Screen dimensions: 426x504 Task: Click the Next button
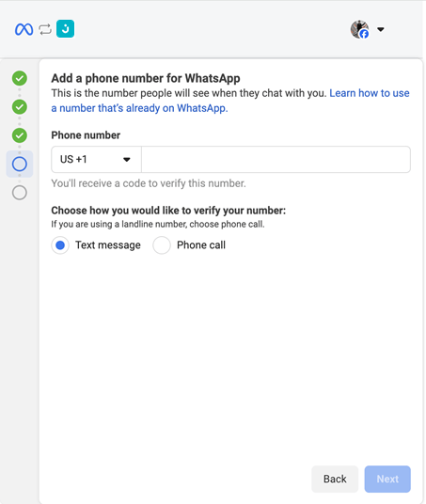click(x=387, y=479)
